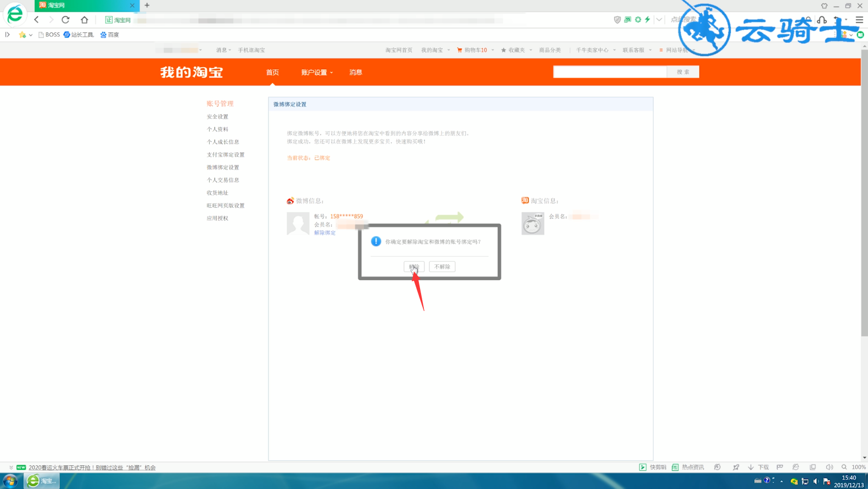Image resolution: width=868 pixels, height=489 pixels.
Task: Click the 淘宝 browser taskbar button
Action: point(42,481)
